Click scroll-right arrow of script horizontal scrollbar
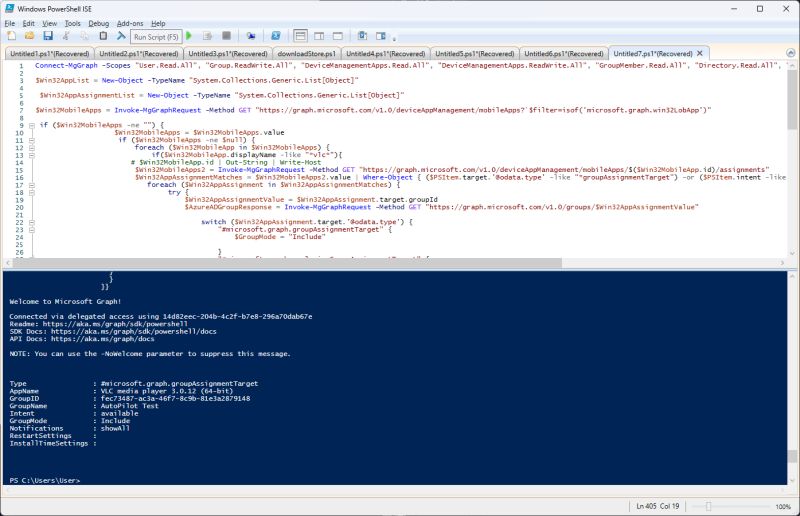Viewport: 800px width, 516px height. click(x=782, y=263)
